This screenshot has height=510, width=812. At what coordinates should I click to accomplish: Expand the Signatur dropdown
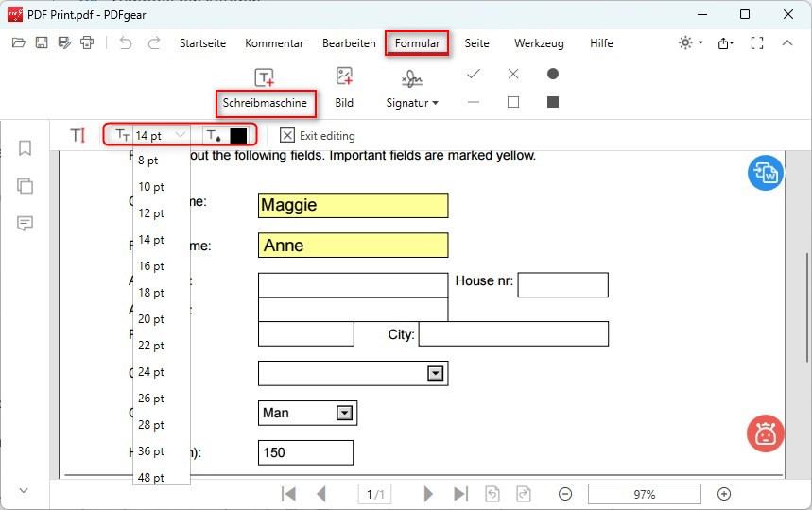coord(412,102)
